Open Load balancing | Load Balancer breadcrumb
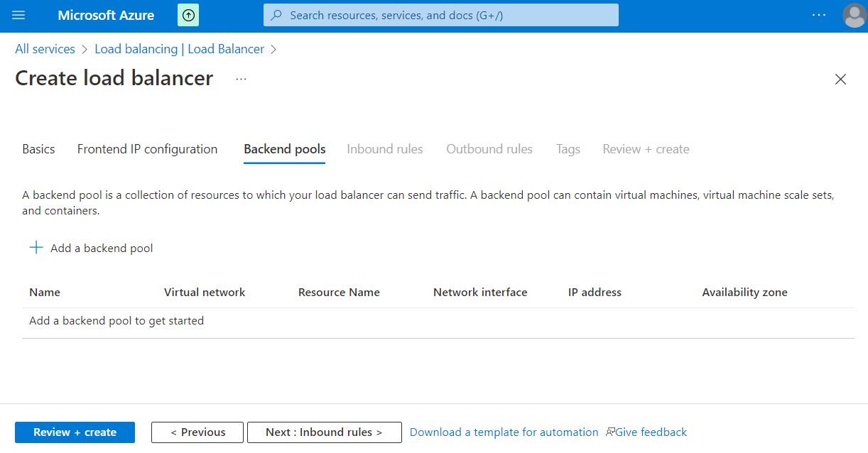Viewport: 868px width, 453px height. coord(179,49)
